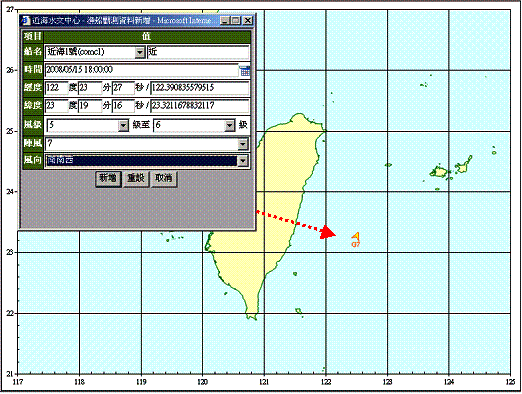Image resolution: width=522 pixels, height=394 pixels.
Task: Click the red arrowhead on the map
Action: tap(328, 232)
